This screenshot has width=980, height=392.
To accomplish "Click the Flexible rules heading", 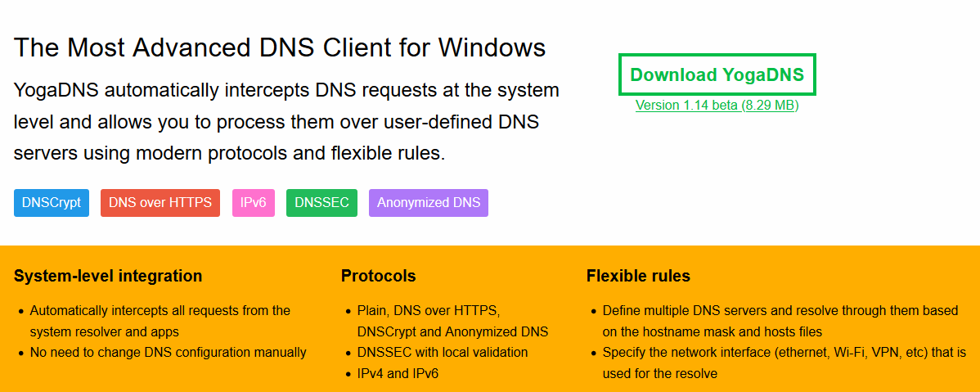I will tap(638, 276).
